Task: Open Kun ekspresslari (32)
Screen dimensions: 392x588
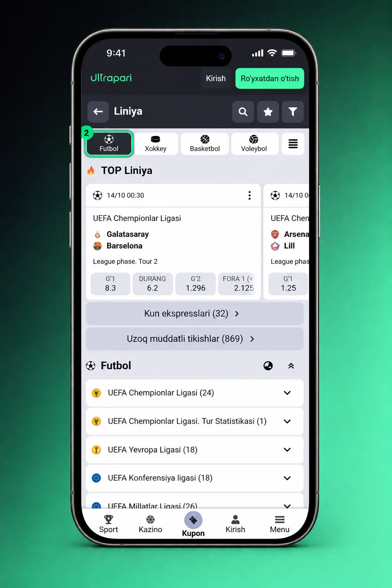Action: point(195,314)
